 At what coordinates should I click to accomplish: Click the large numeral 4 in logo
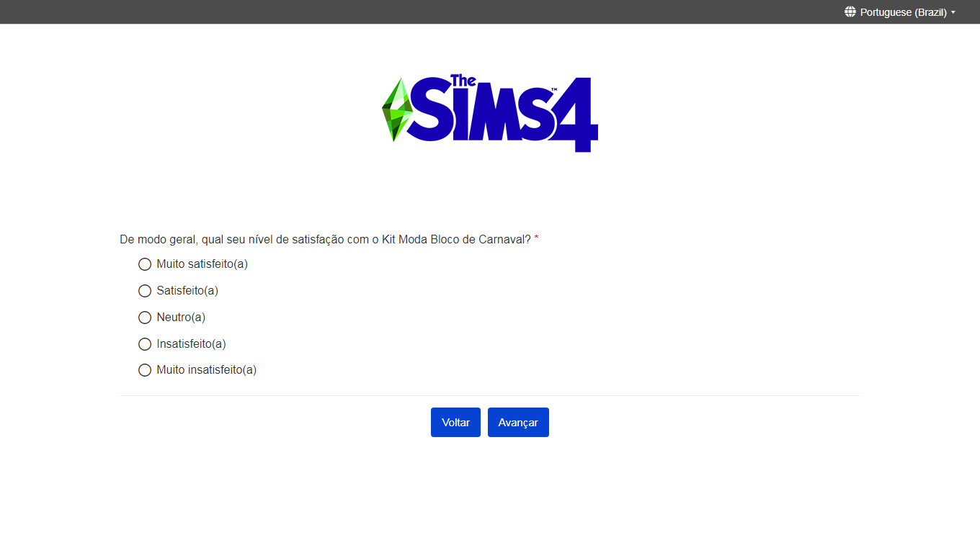[576, 114]
